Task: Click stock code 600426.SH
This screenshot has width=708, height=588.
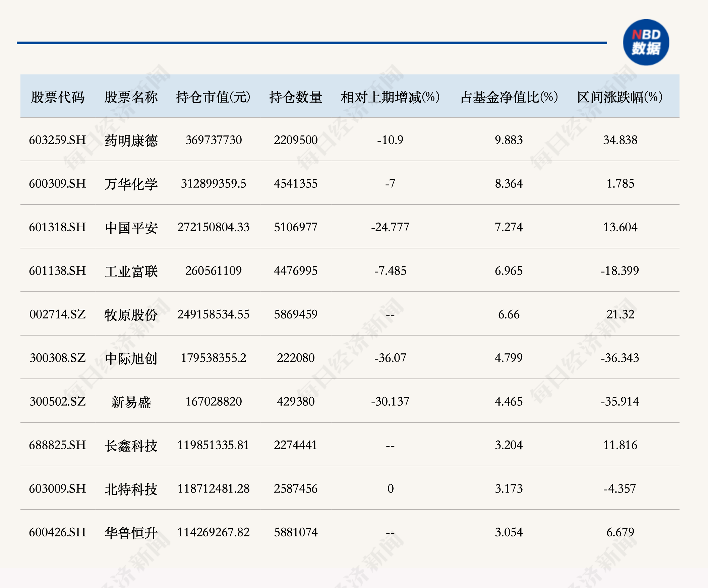Action: 58,532
